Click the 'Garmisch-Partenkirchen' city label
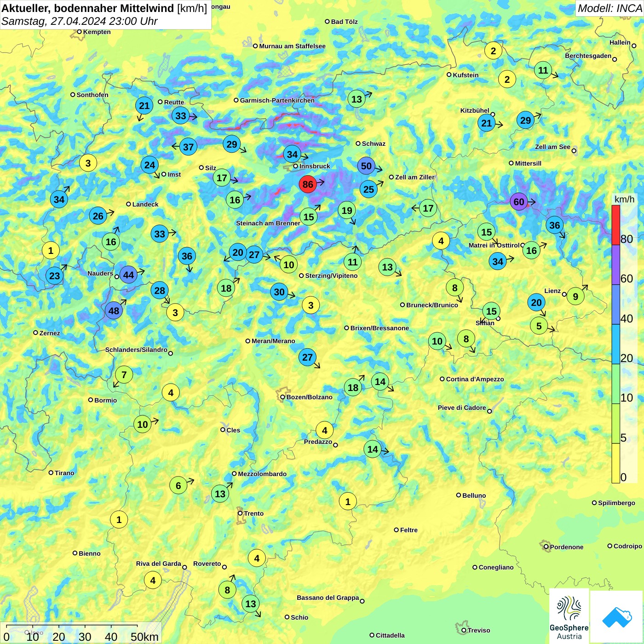The width and height of the screenshot is (644, 644). 277,100
